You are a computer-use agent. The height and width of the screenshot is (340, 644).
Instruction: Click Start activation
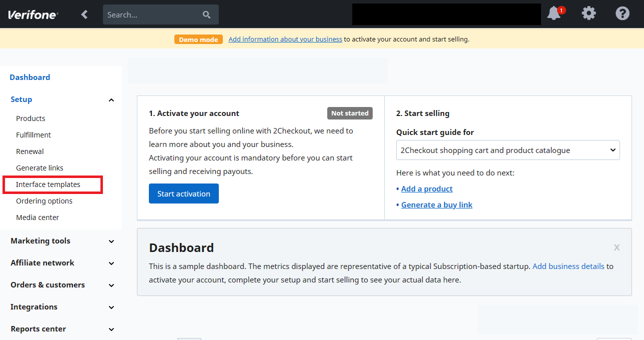tap(183, 193)
